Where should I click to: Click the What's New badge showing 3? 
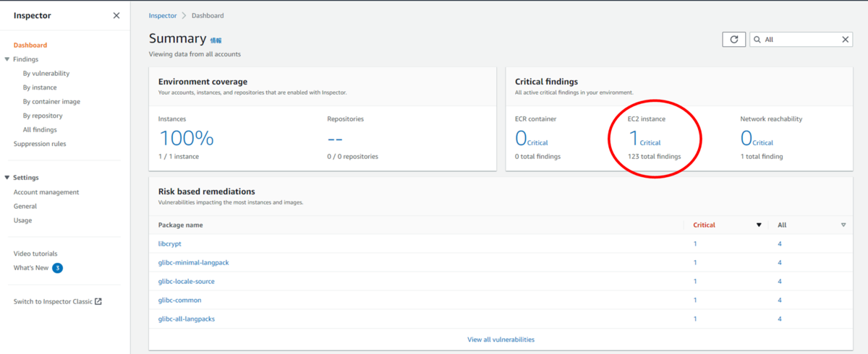click(57, 268)
